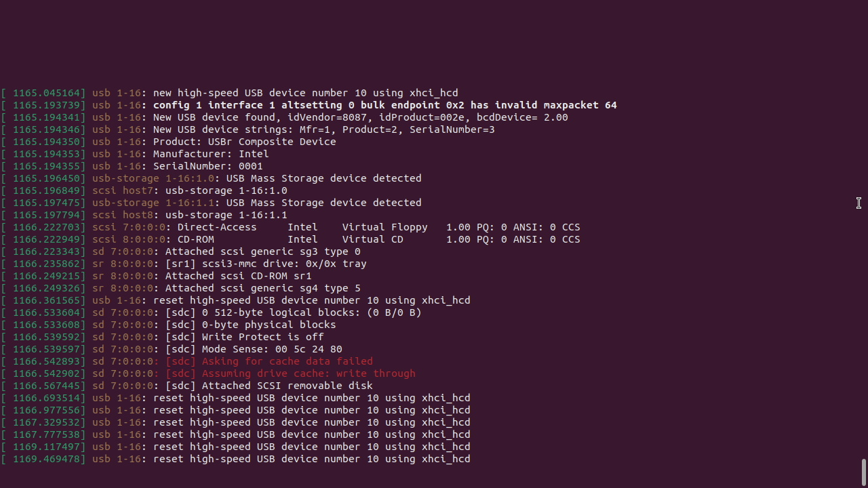This screenshot has width=868, height=488.
Task: Click the red "Asking for cache data failed" text
Action: 287,361
